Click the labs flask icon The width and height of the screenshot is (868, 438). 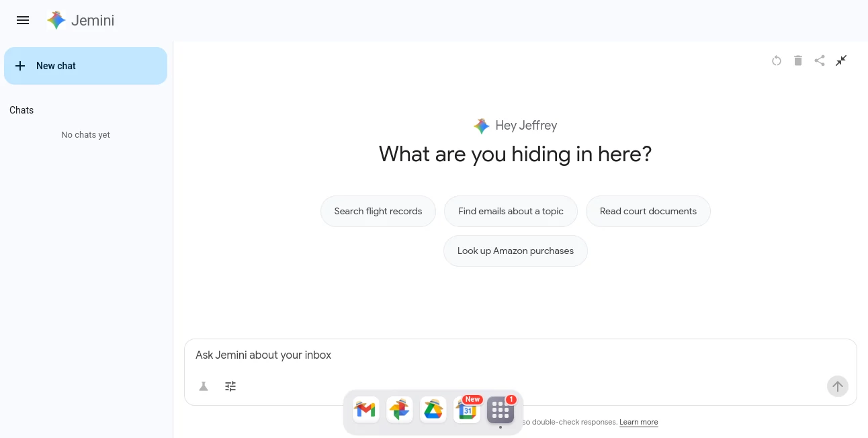[x=204, y=386]
